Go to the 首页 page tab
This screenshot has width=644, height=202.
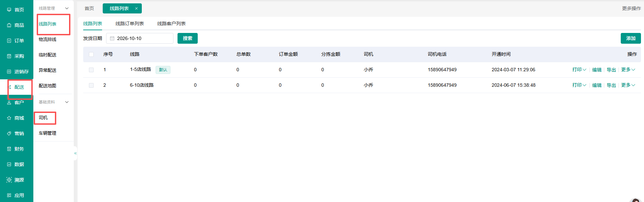tap(89, 8)
